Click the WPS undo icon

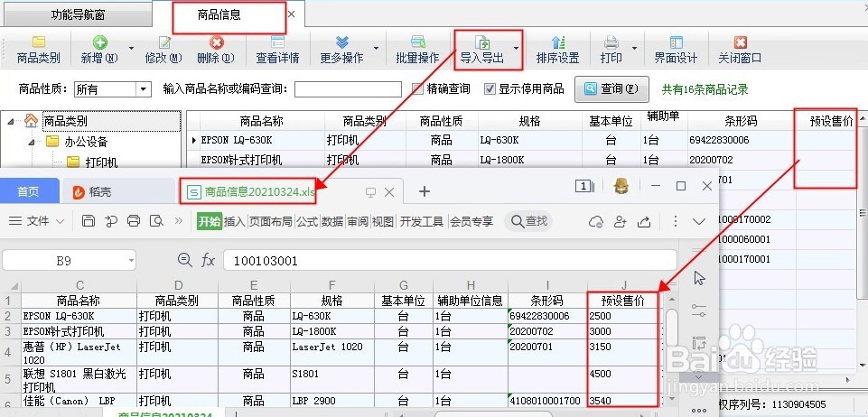tap(111, 221)
